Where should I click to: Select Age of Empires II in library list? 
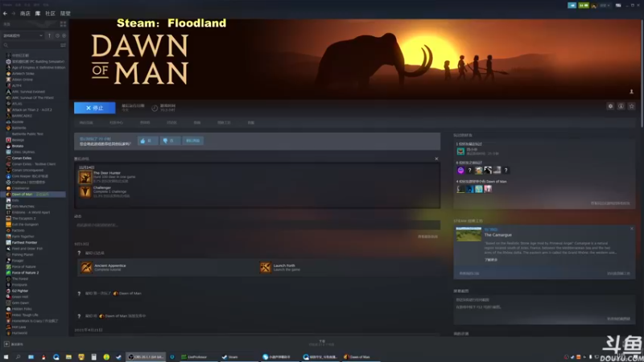pyautogui.click(x=35, y=68)
